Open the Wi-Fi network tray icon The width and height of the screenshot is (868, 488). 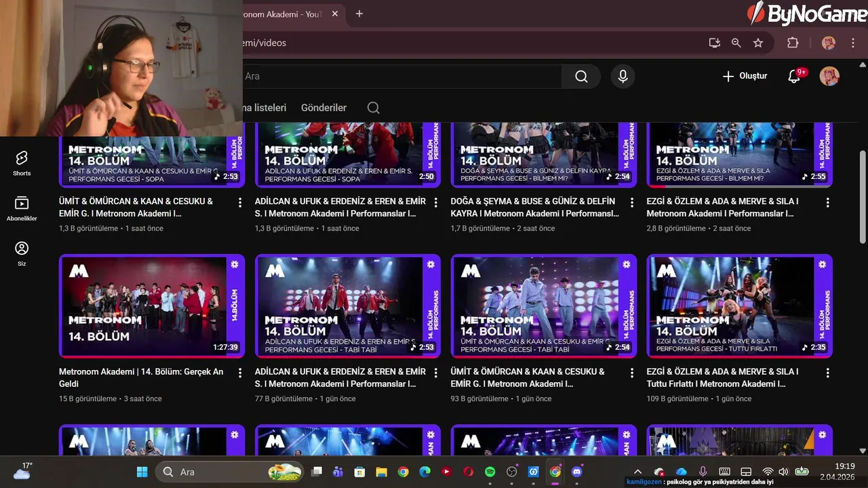768,472
